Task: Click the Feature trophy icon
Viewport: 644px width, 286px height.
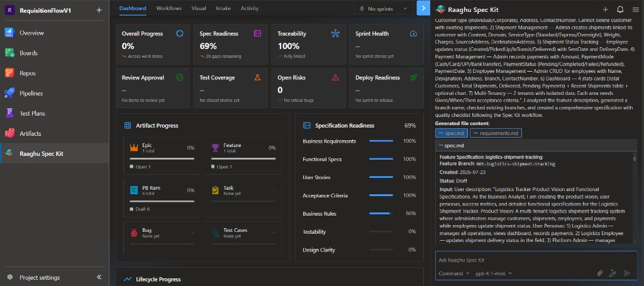Action: (x=215, y=147)
